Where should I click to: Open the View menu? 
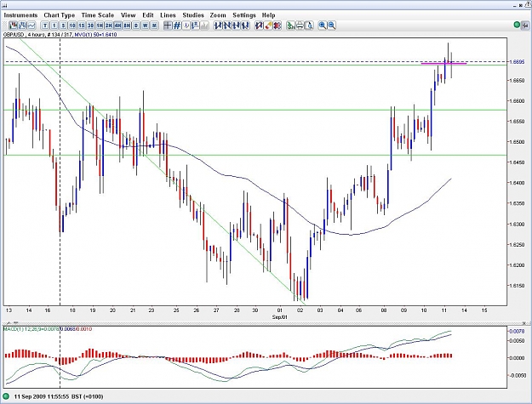pyautogui.click(x=129, y=15)
